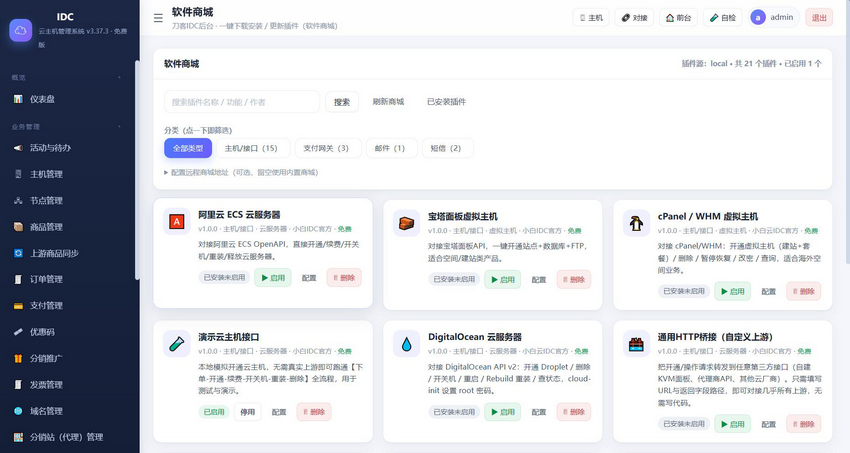Click the 搜索 search button
This screenshot has width=850, height=453.
click(x=342, y=102)
